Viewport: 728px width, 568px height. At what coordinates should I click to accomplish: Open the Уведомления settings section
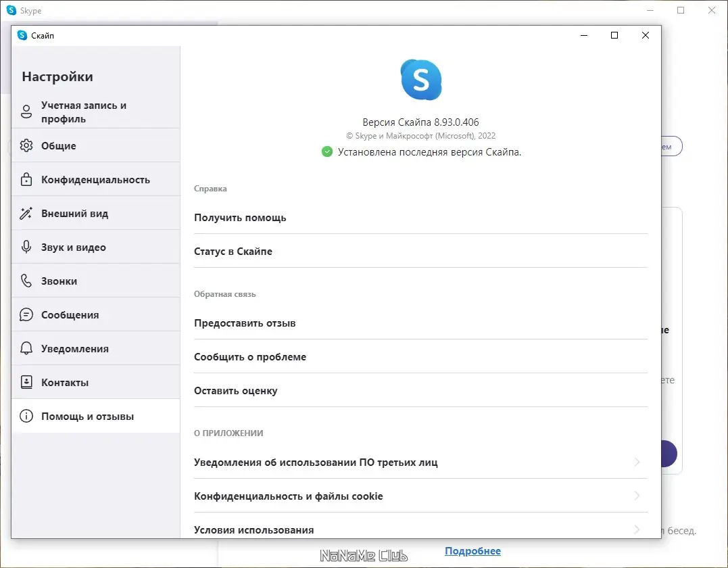95,348
